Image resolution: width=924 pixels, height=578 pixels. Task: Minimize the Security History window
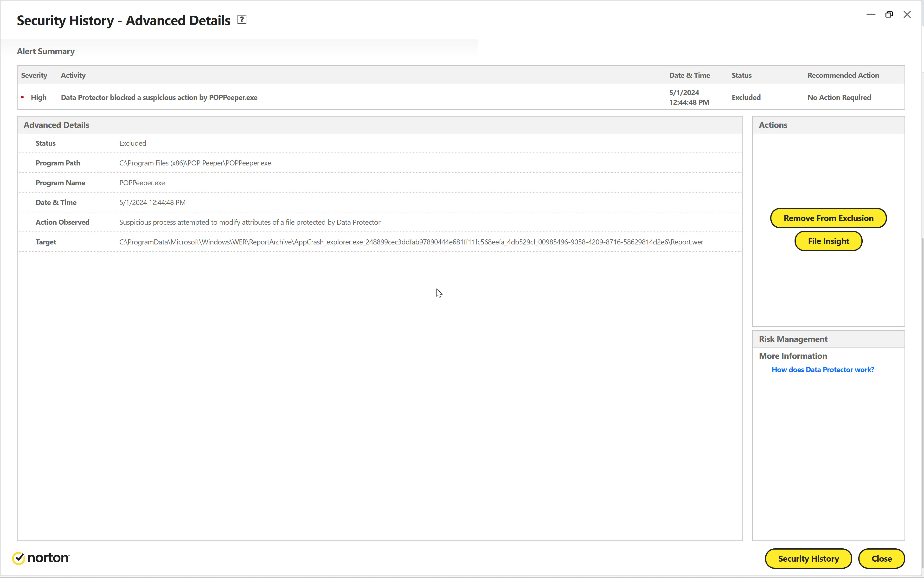(871, 14)
